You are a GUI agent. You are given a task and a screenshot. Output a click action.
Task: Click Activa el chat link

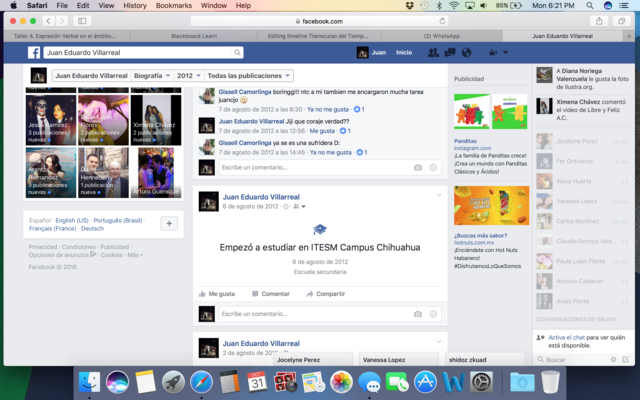coord(567,338)
